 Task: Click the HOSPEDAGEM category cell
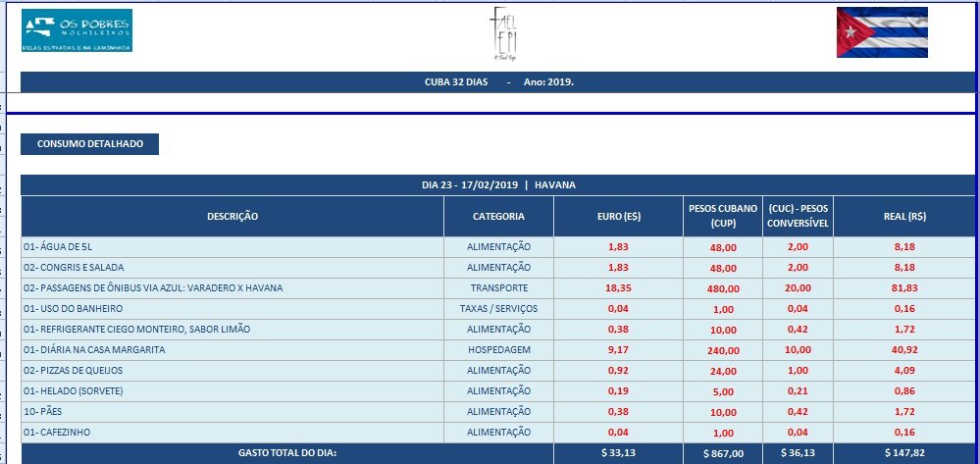tap(498, 349)
